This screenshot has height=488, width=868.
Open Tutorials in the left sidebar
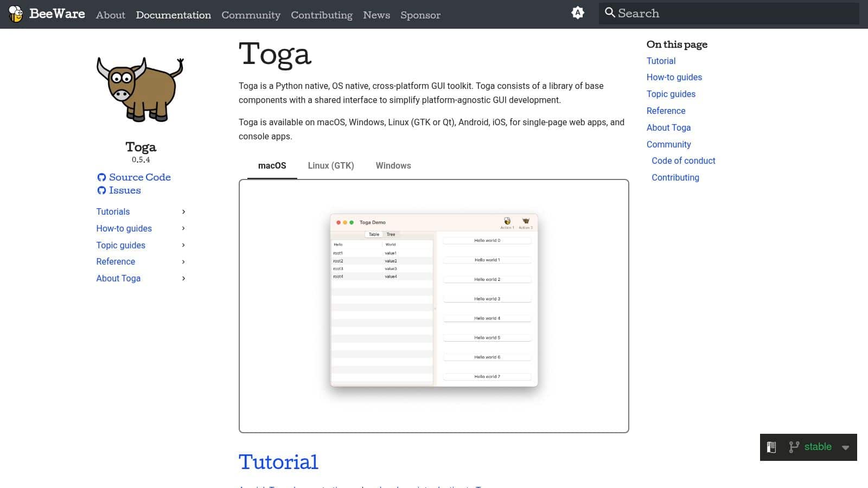(x=113, y=211)
